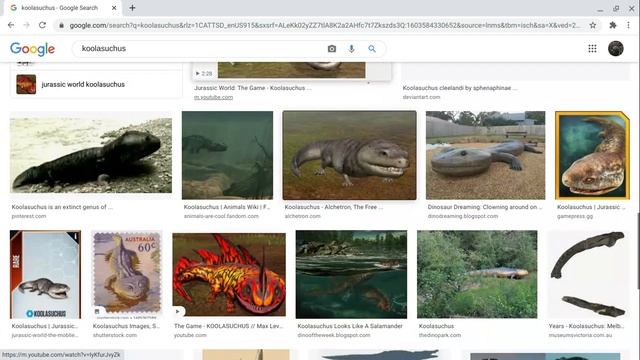Open Koolasuchus is an extinct genus link

(62, 207)
